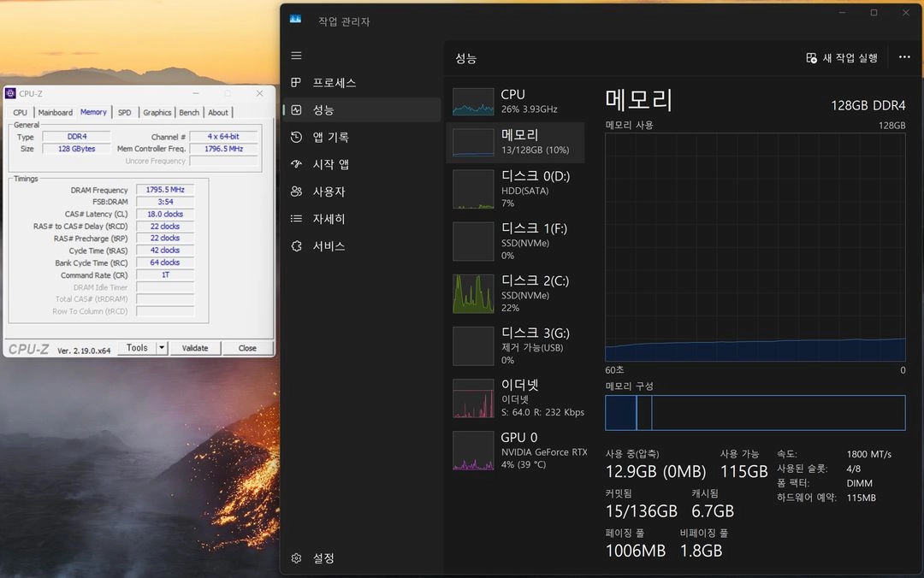Click the '4/8' slots used value
This screenshot has height=578, width=924.
[853, 469]
